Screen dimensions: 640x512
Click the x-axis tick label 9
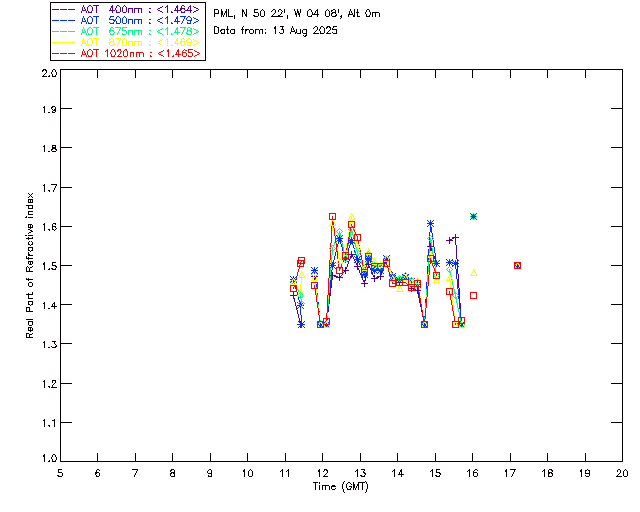[x=210, y=473]
